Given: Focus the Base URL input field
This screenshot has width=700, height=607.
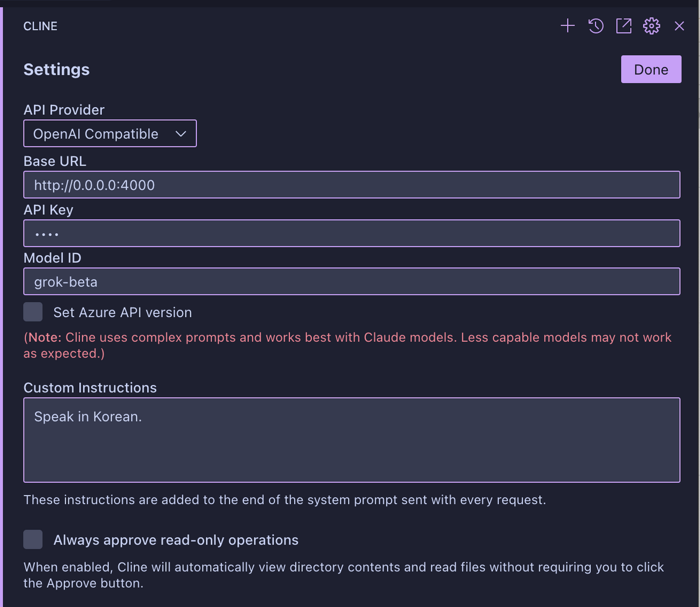Looking at the screenshot, I should 352,185.
